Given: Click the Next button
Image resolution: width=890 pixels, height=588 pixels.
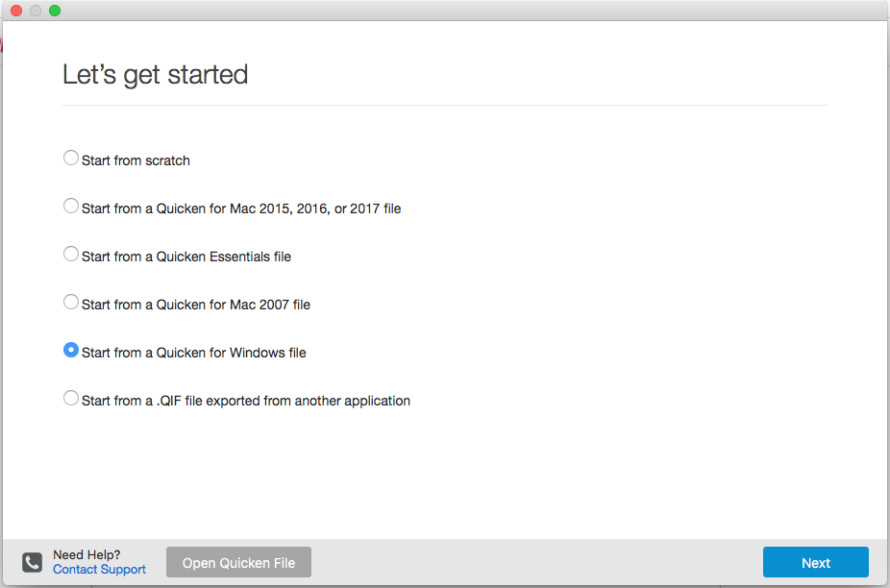Looking at the screenshot, I should coord(816,562).
